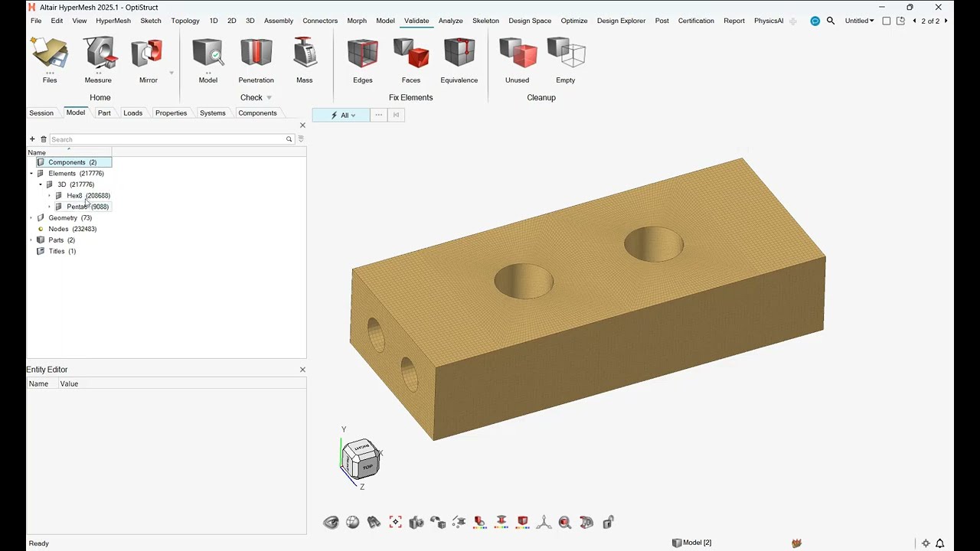Open the File menu
980x551 pixels.
point(36,21)
